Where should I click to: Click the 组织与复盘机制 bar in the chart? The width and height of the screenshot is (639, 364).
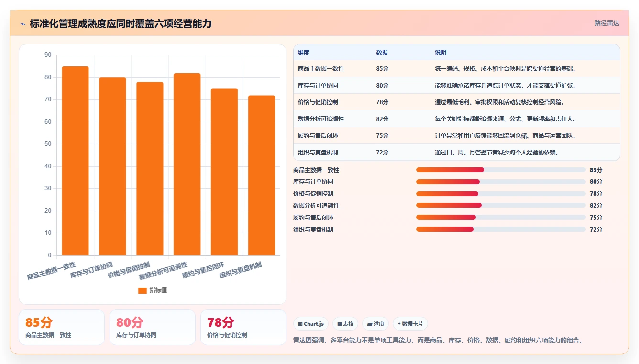[262, 176]
